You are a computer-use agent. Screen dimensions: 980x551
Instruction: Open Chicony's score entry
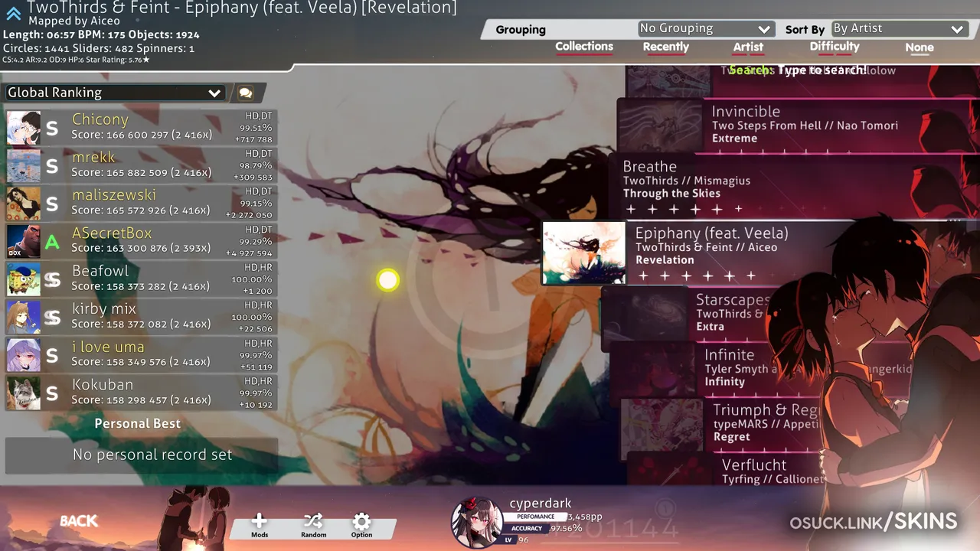[x=141, y=128]
